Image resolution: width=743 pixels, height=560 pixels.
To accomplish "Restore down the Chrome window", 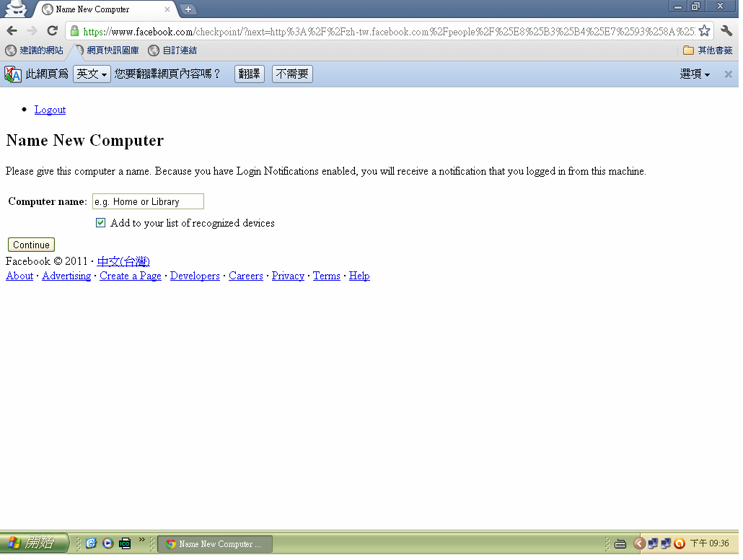I will click(695, 6).
